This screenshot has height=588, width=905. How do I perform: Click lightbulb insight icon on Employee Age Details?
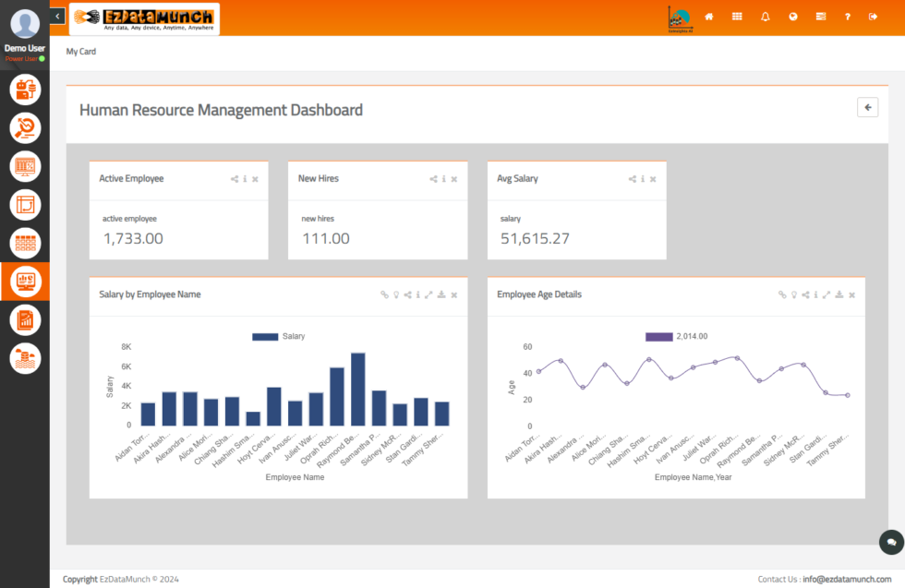click(793, 294)
